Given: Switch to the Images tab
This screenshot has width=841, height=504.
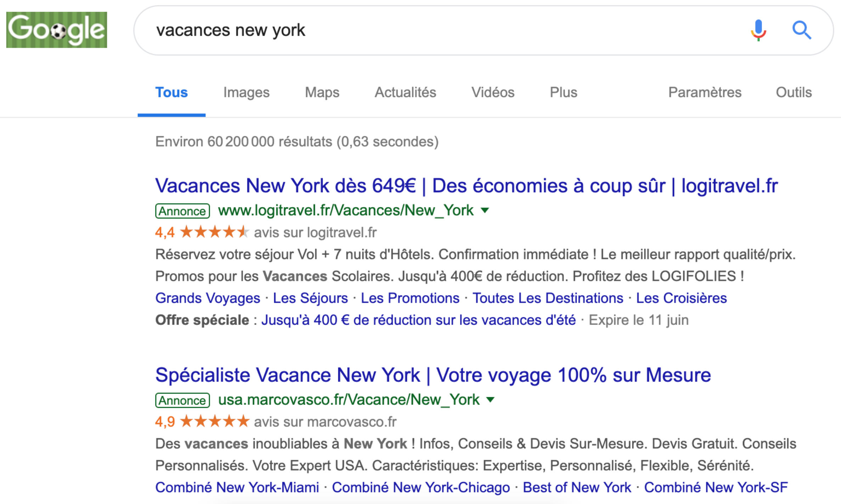Looking at the screenshot, I should [x=246, y=92].
